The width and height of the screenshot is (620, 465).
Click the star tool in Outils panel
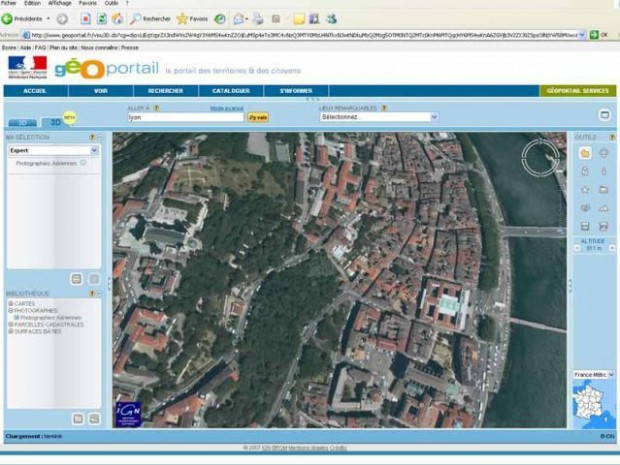pos(585,190)
